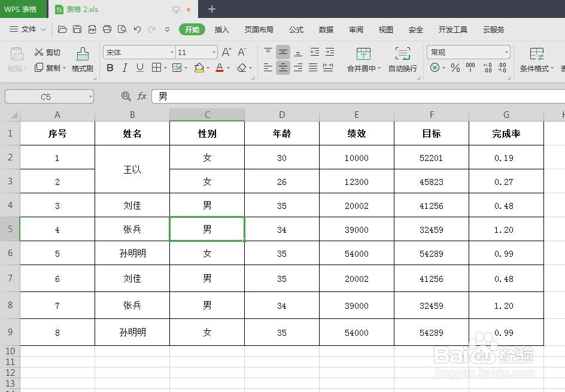Open the fill color picker
The height and width of the screenshot is (392, 565).
[200, 68]
